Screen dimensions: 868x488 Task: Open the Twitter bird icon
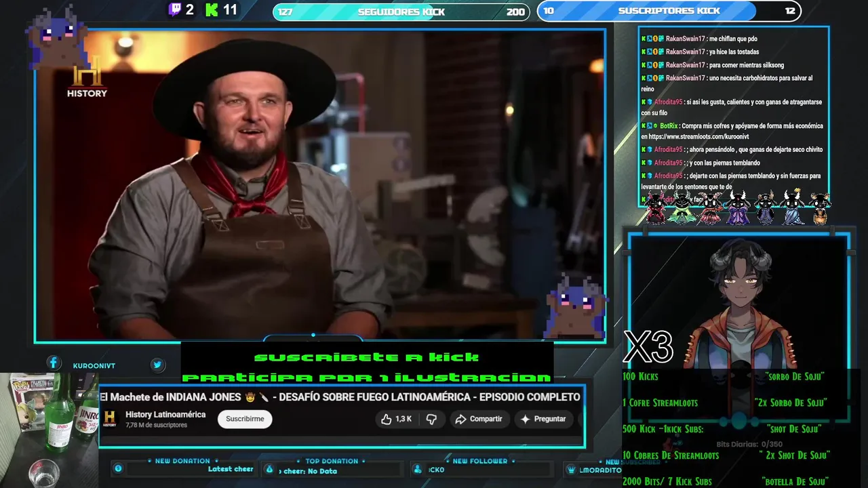(x=157, y=365)
